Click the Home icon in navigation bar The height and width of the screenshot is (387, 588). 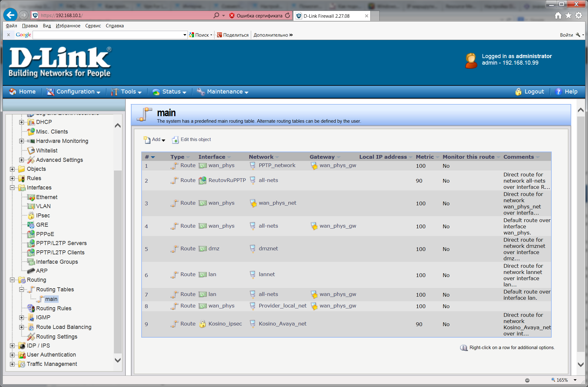pyautogui.click(x=13, y=92)
